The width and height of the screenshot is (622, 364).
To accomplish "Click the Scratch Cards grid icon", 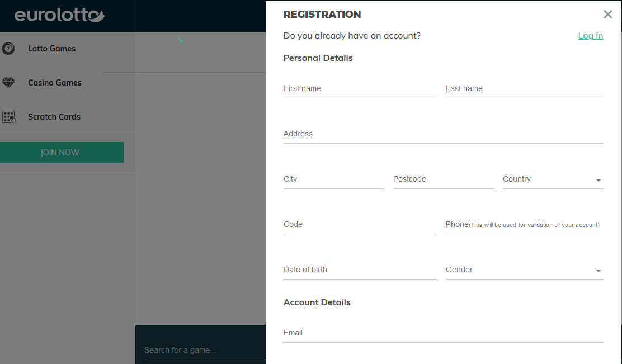I will point(9,117).
